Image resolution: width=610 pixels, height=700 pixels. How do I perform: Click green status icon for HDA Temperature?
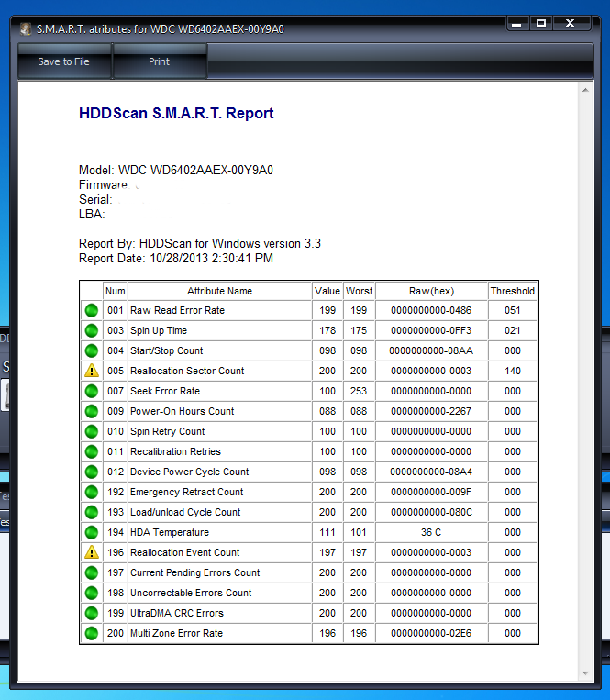pyautogui.click(x=92, y=532)
